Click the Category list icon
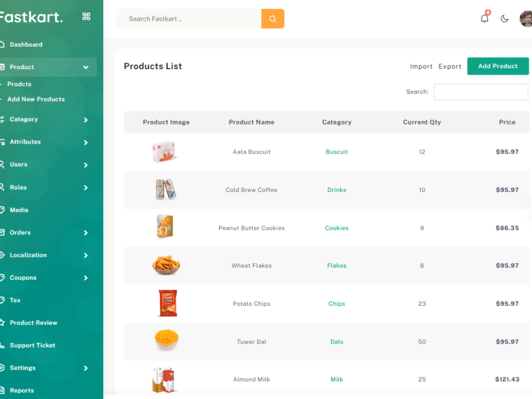This screenshot has width=532, height=399. click(2, 119)
